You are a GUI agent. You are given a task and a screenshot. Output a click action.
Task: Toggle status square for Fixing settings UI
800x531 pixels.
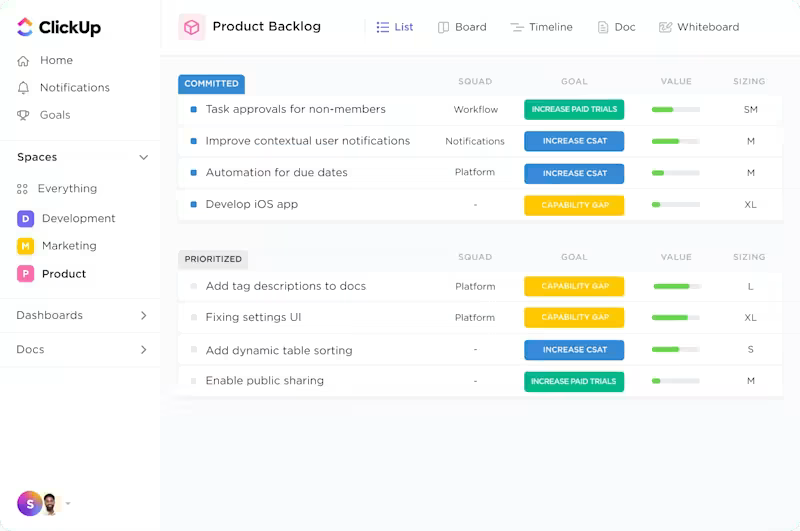pyautogui.click(x=193, y=318)
